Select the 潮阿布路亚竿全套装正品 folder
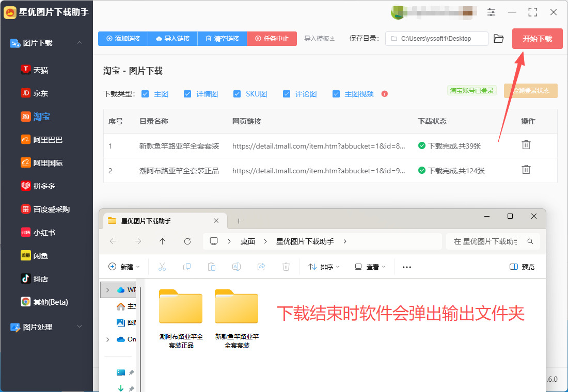 tap(181, 319)
